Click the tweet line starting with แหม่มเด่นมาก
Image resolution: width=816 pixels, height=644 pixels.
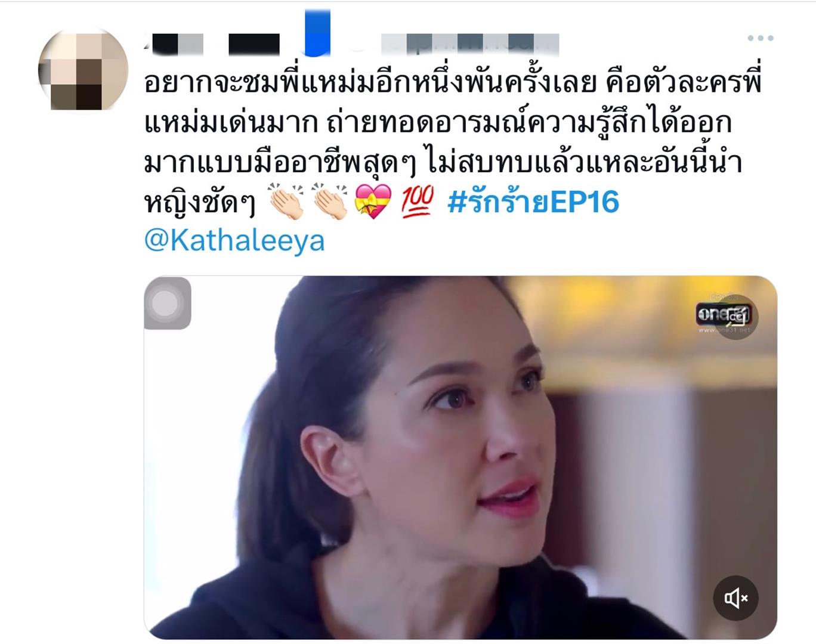click(438, 123)
